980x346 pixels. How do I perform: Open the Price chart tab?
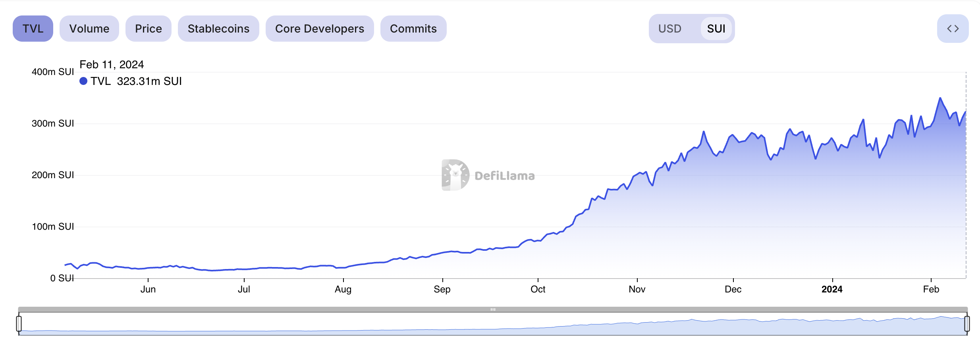[x=149, y=29]
